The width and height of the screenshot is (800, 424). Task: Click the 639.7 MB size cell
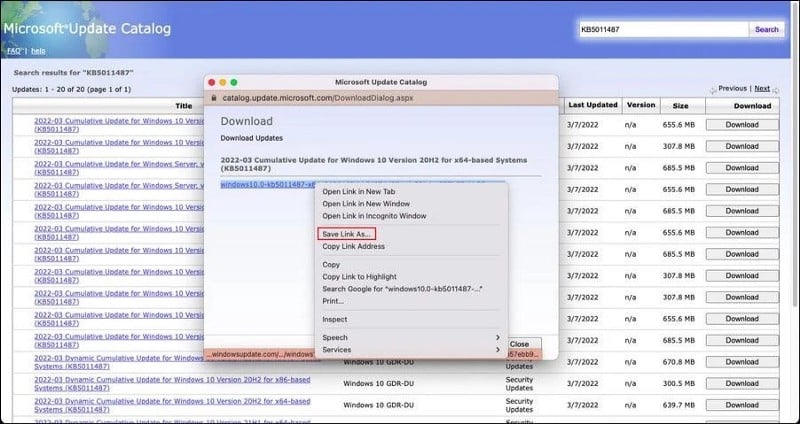679,405
